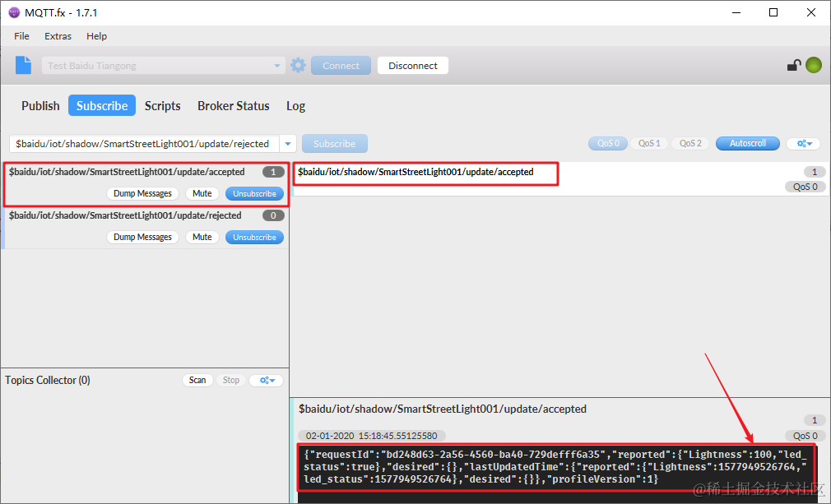Click the Disconnect button
831x504 pixels.
(413, 66)
